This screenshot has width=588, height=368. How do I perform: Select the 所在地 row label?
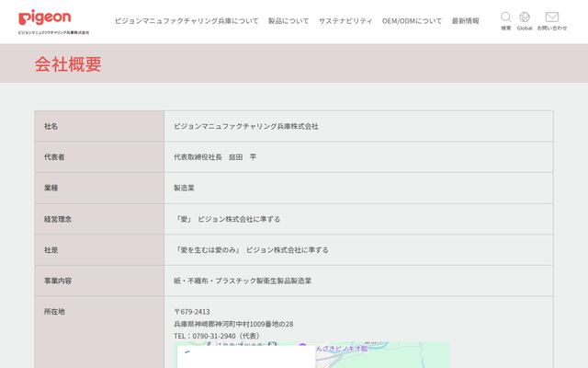pyautogui.click(x=54, y=311)
